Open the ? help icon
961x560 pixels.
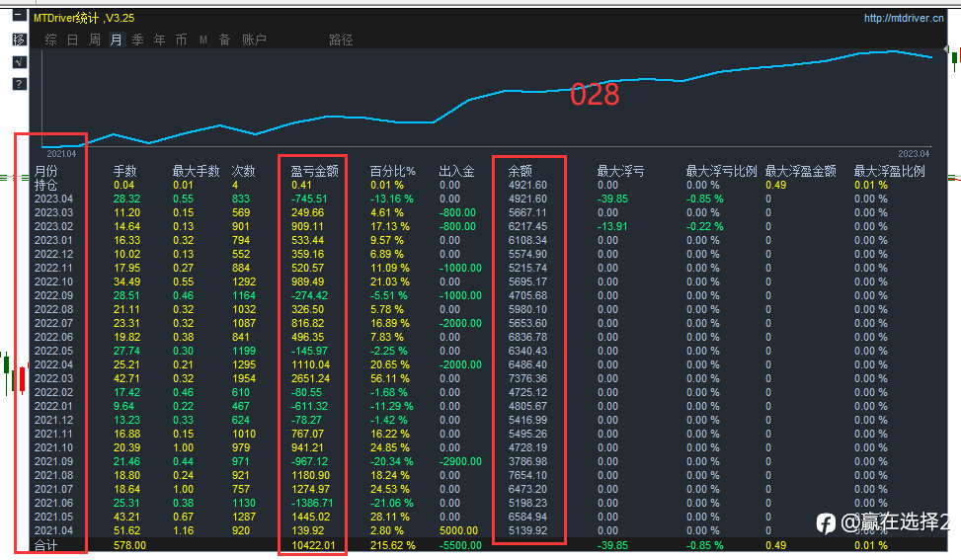[19, 84]
